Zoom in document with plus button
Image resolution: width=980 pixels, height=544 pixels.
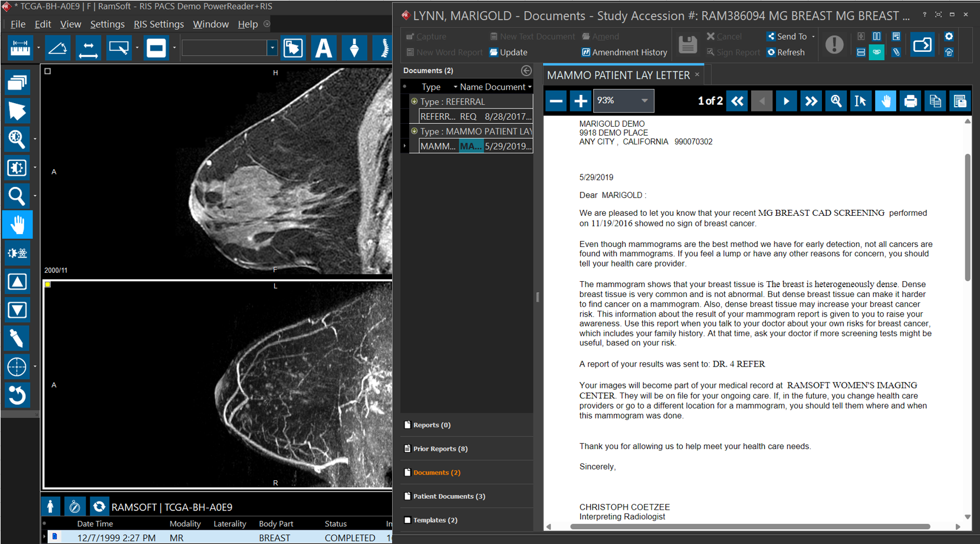point(581,101)
